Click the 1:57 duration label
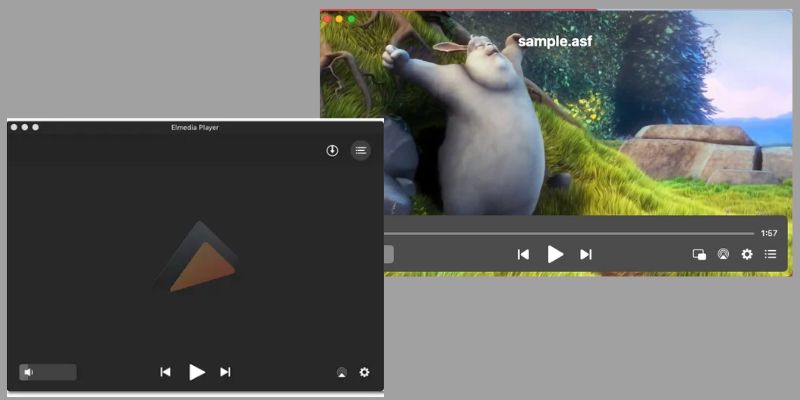The height and width of the screenshot is (400, 800). pyautogui.click(x=769, y=234)
